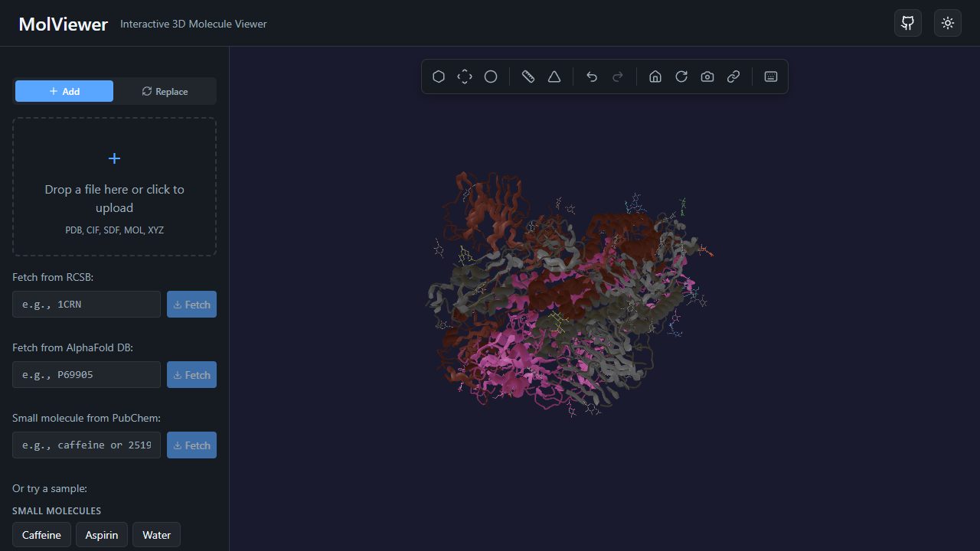Select the dashed-circle selection tool icon

pos(465,77)
